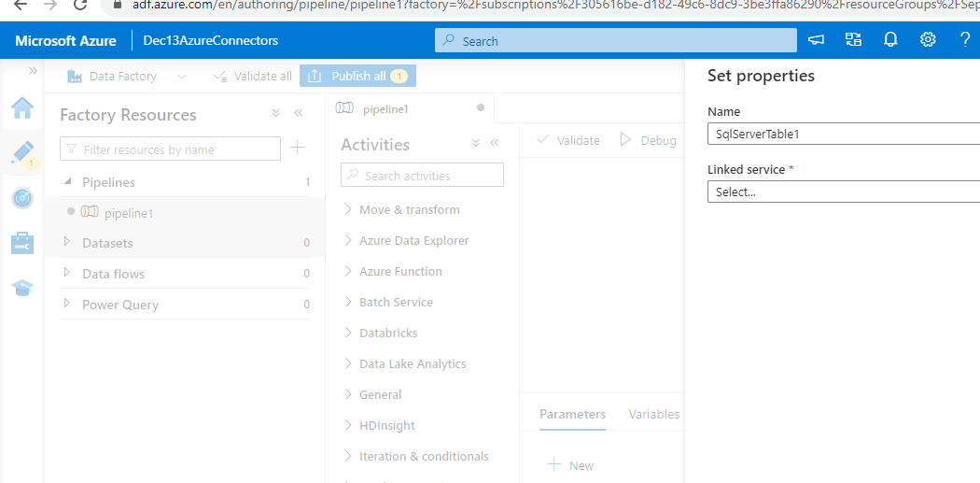The height and width of the screenshot is (483, 980).
Task: Click the Search activities field
Action: click(x=422, y=176)
